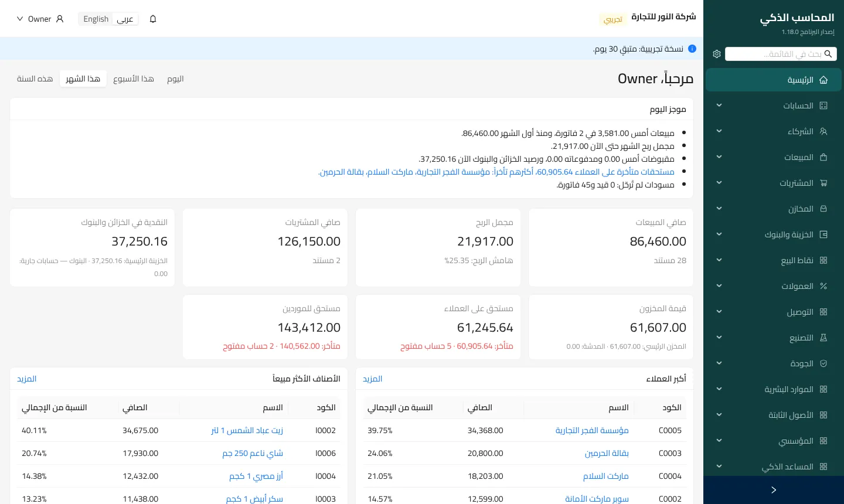Expand the الحسابات menu chevron

(719, 105)
